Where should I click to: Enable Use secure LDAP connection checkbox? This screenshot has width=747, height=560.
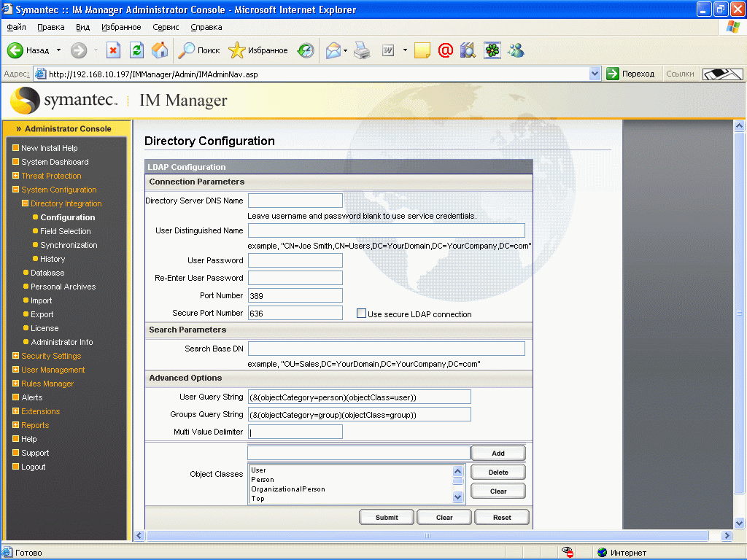[x=361, y=314]
